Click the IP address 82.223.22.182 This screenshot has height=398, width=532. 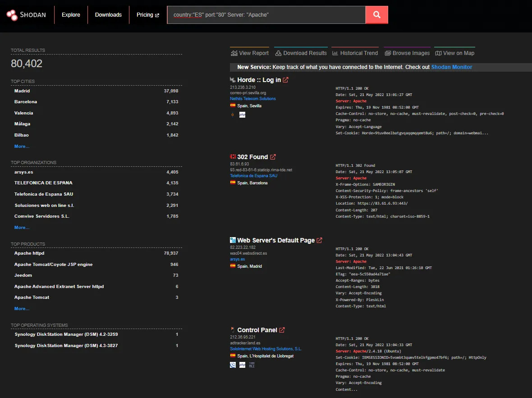[243, 247]
